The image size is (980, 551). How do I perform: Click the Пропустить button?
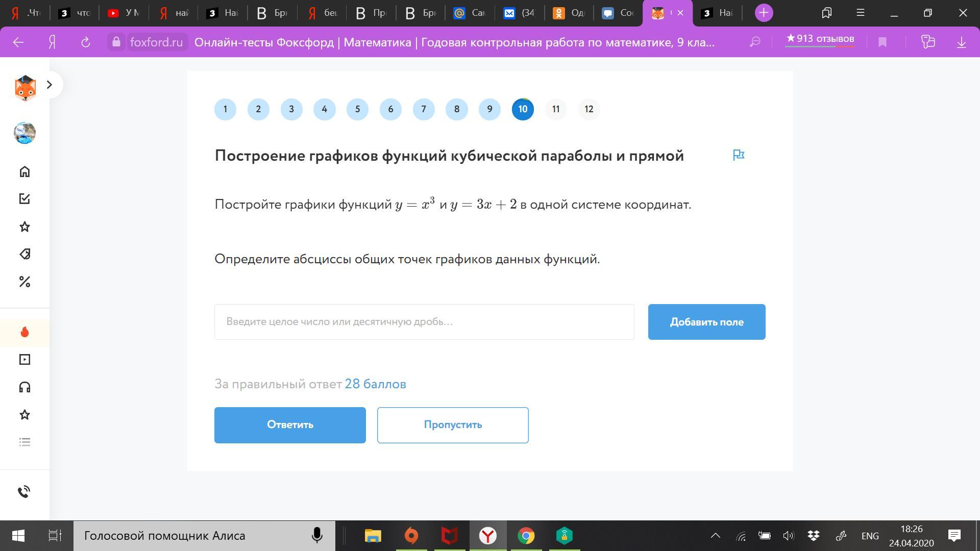point(453,425)
